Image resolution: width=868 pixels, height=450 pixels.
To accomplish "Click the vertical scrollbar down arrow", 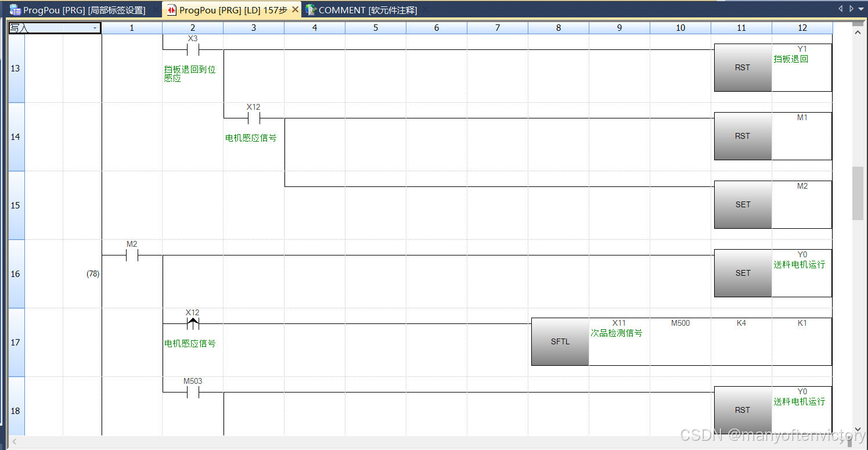I will [x=858, y=430].
